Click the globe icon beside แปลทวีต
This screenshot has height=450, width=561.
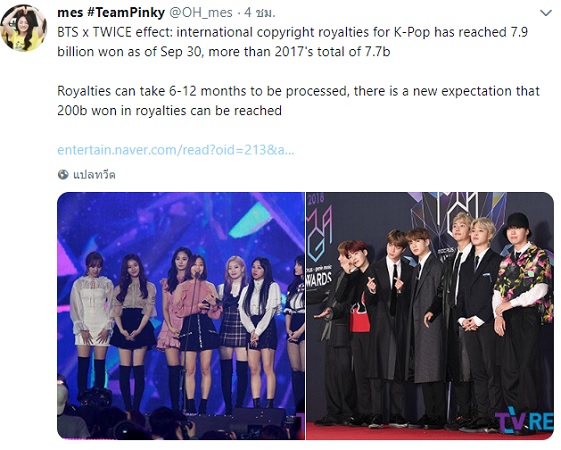[63, 175]
